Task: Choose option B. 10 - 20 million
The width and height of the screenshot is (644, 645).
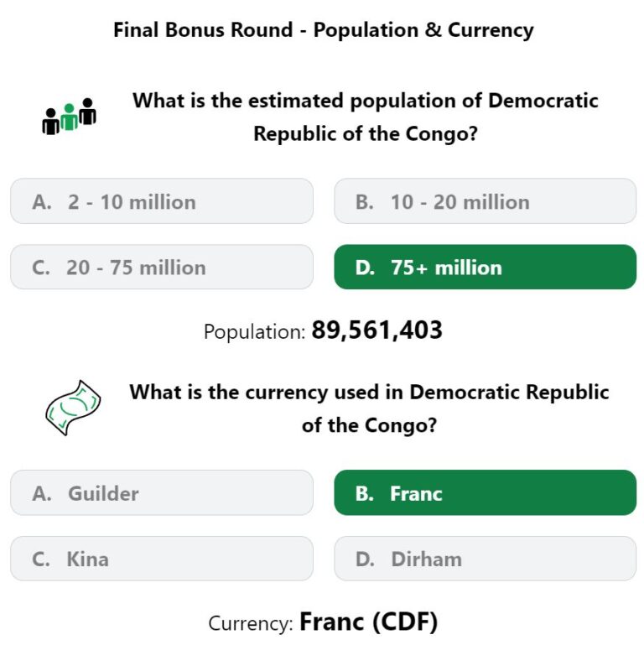Action: (x=486, y=201)
